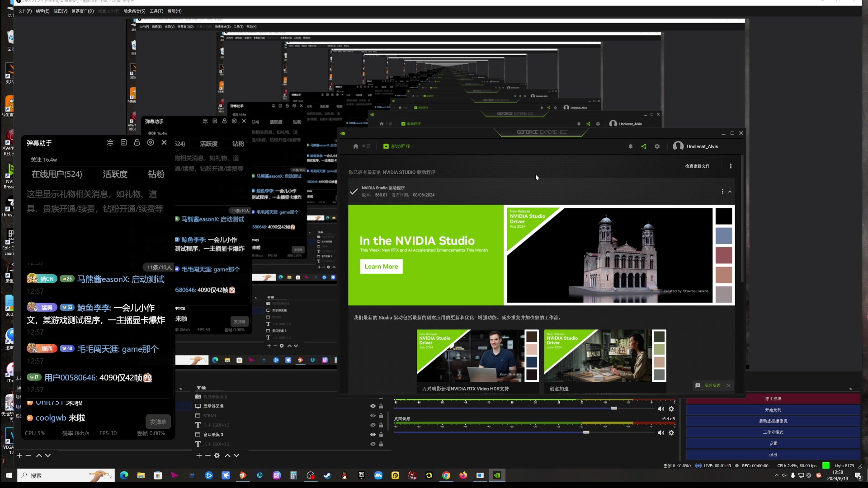This screenshot has height=488, width=868.
Task: Open Unclecat_Alvis account avatar
Action: [678, 146]
